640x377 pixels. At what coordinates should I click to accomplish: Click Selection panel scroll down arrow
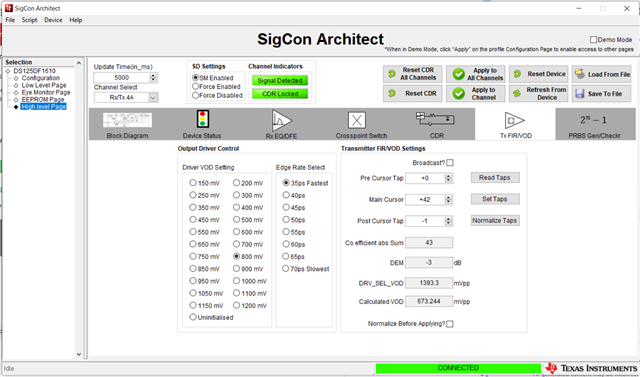pyautogui.click(x=79, y=355)
